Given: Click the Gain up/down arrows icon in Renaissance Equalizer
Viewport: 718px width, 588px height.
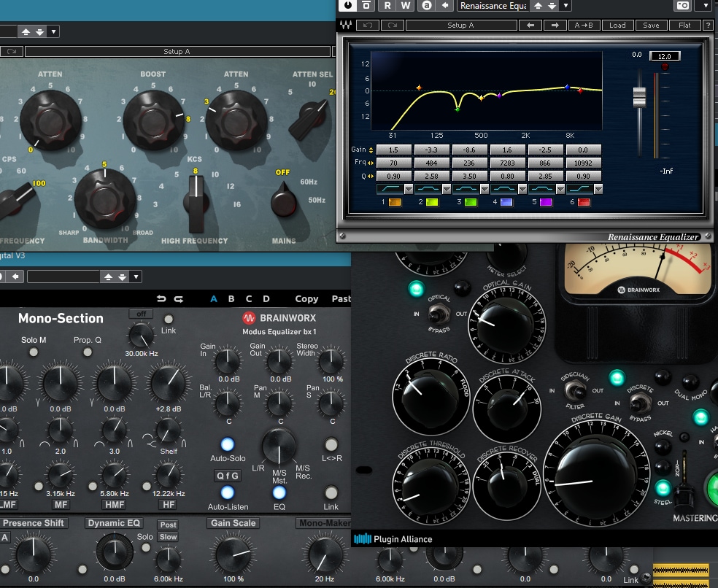Looking at the screenshot, I should [x=371, y=150].
